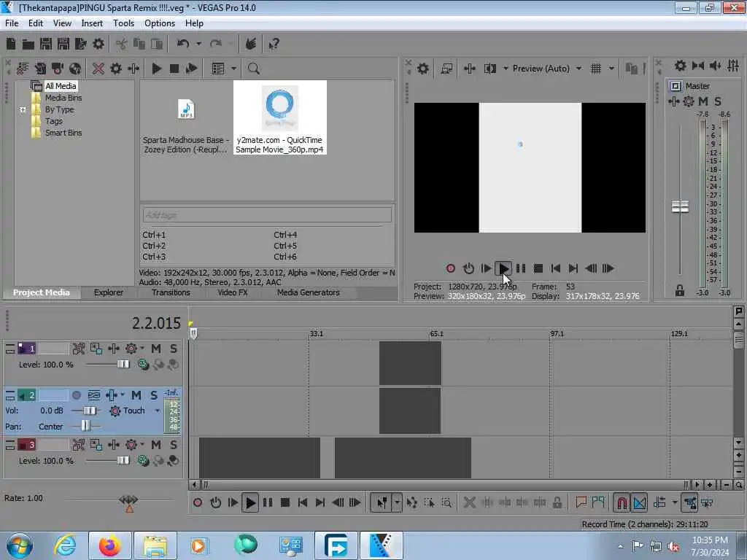Click Go to end in timeline transport
Image resolution: width=747 pixels, height=560 pixels.
click(x=320, y=502)
